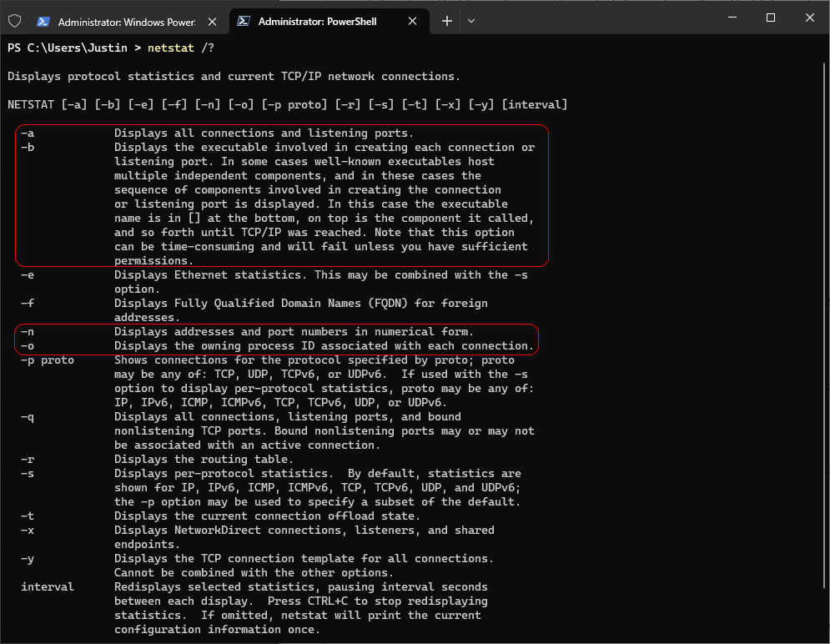This screenshot has width=830, height=644.
Task: Expand the new tab profile dropdown
Action: pos(471,21)
